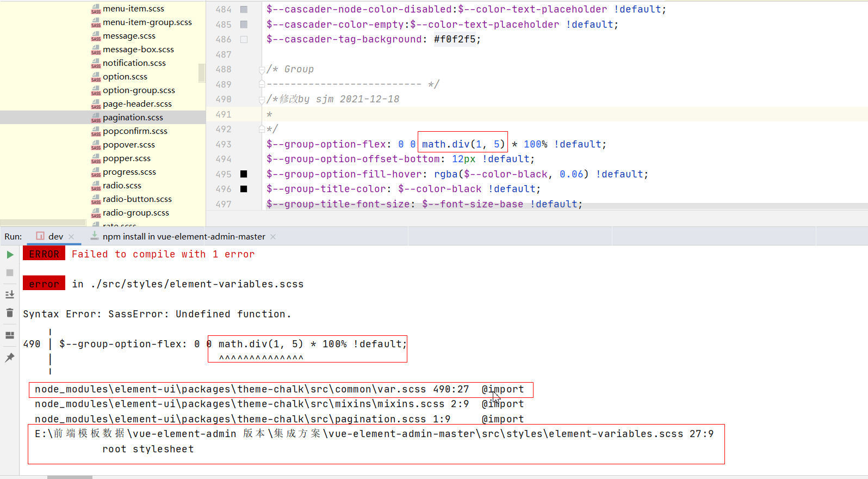
Task: Click the editor horizontal scrollbar
Action: (567, 206)
